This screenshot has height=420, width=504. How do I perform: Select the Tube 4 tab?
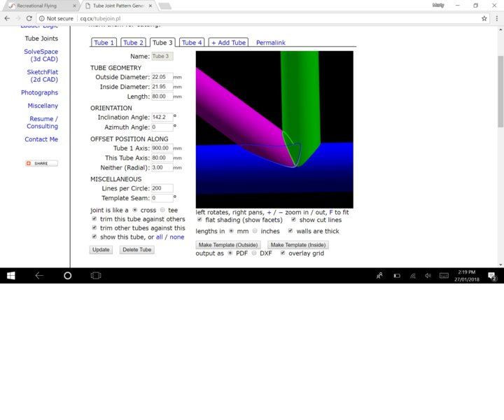(192, 43)
